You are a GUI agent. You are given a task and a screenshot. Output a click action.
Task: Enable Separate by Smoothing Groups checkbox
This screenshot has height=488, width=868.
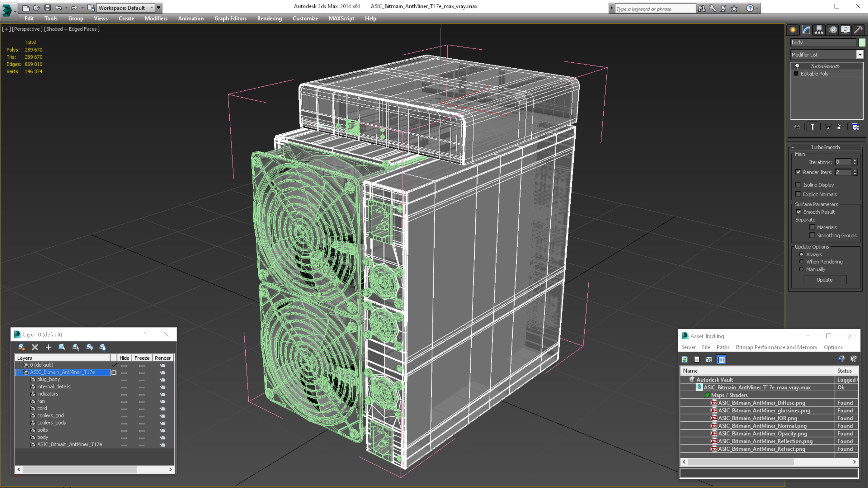[813, 235]
